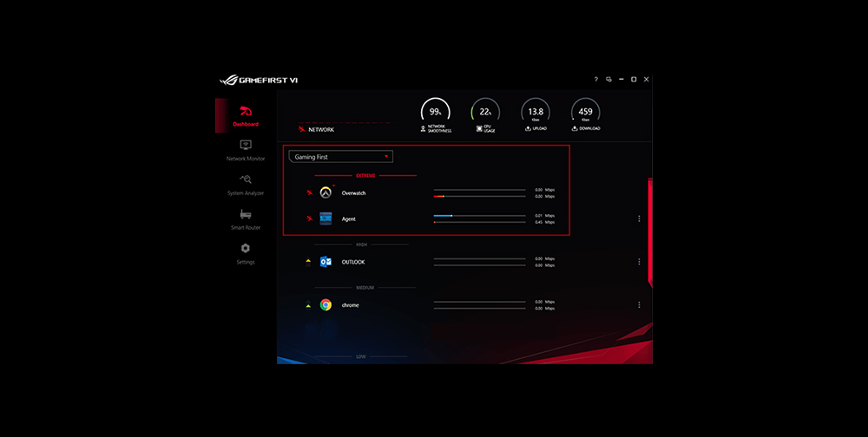The height and width of the screenshot is (437, 868).
Task: Click the Chrome app icon
Action: (x=325, y=305)
